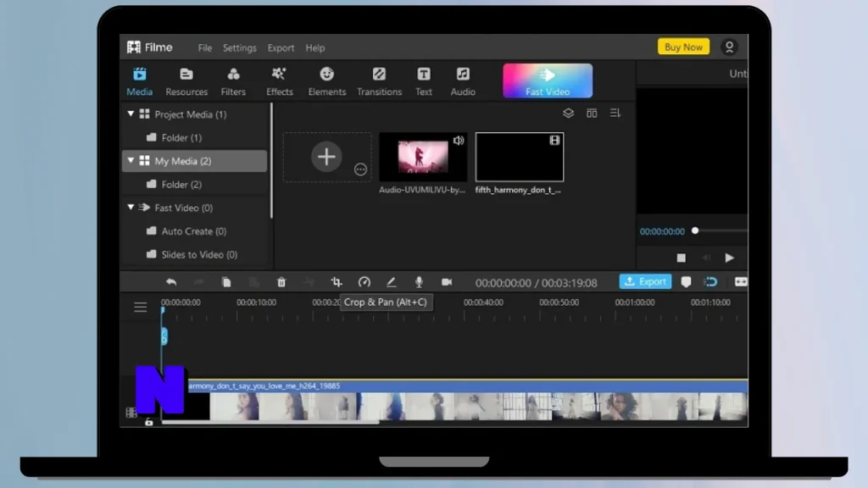Screen dimensions: 868x488
Task: Select Folder (2) under My Media
Action: click(x=174, y=184)
